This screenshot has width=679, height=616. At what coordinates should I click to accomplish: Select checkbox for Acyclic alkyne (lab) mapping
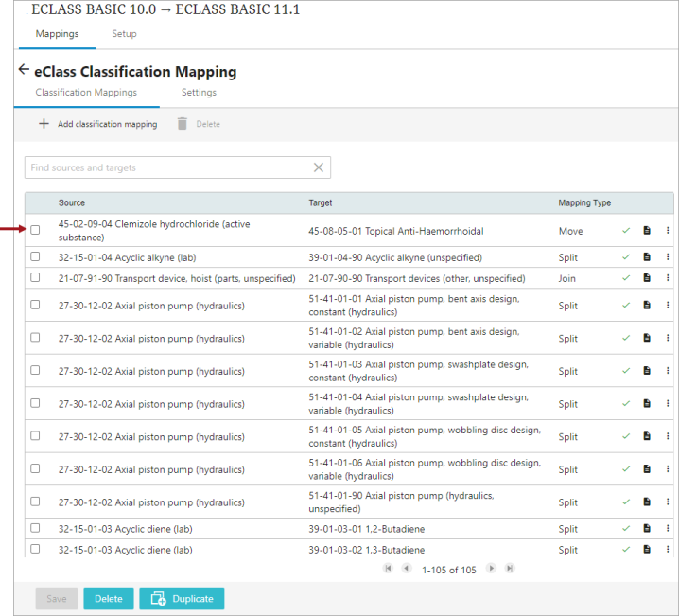pos(35,256)
